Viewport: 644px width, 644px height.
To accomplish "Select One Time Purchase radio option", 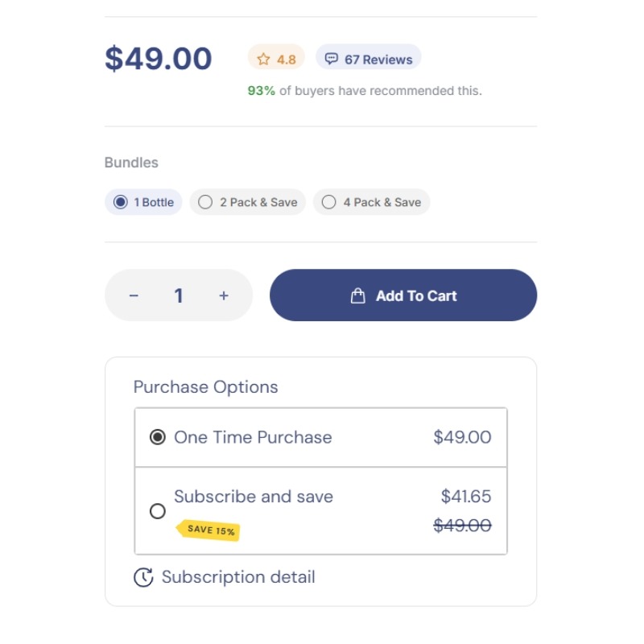I will point(158,437).
